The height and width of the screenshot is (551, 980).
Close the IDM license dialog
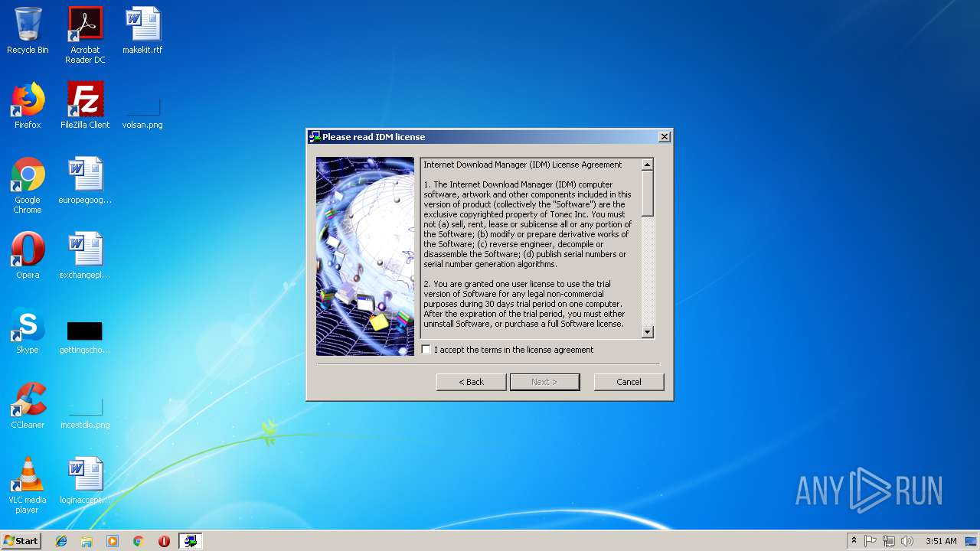tap(665, 137)
